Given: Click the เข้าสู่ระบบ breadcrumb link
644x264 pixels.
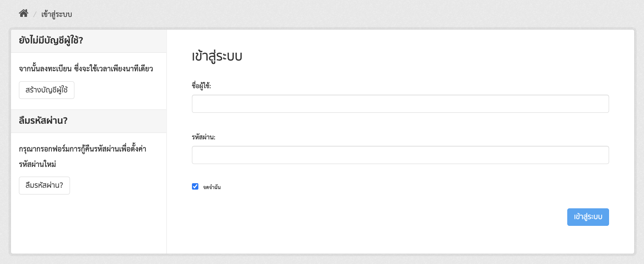Looking at the screenshot, I should (x=57, y=14).
